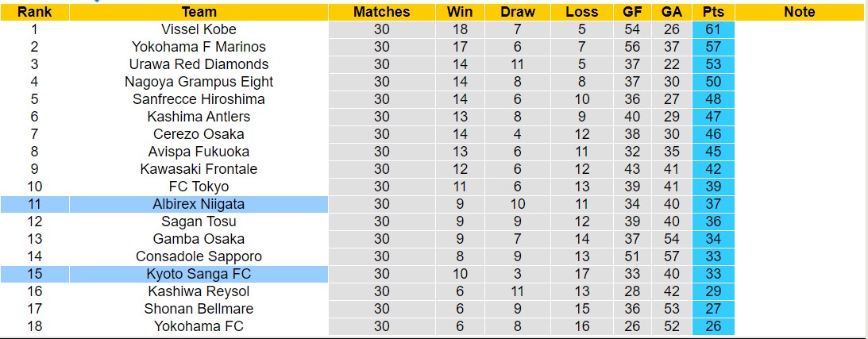Click the GF column header

[632, 12]
